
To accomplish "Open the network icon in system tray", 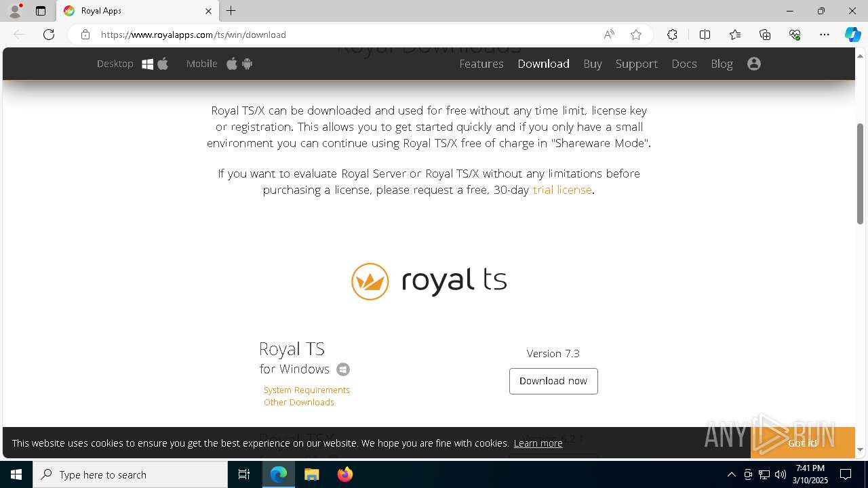I will coord(764,474).
